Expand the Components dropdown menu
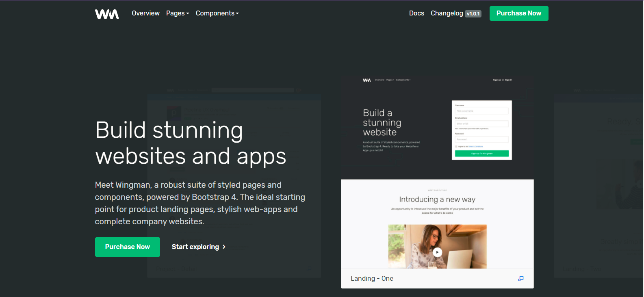Image resolution: width=644 pixels, height=297 pixels. pos(217,13)
